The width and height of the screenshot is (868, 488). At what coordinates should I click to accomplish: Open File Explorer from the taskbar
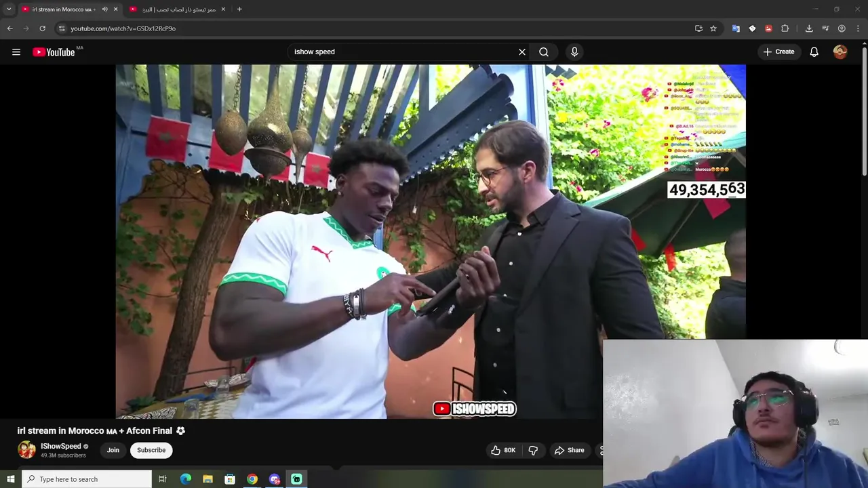[208, 479]
